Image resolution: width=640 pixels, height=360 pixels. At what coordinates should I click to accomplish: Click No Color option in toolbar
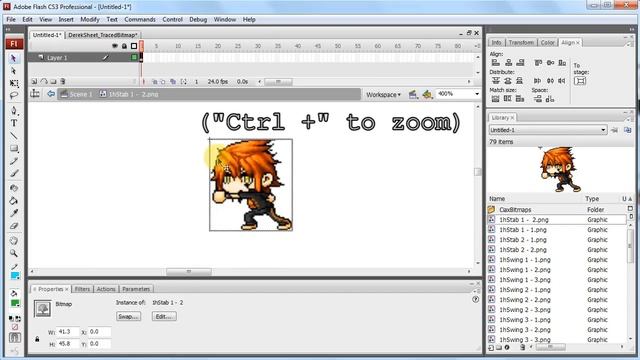point(15,327)
